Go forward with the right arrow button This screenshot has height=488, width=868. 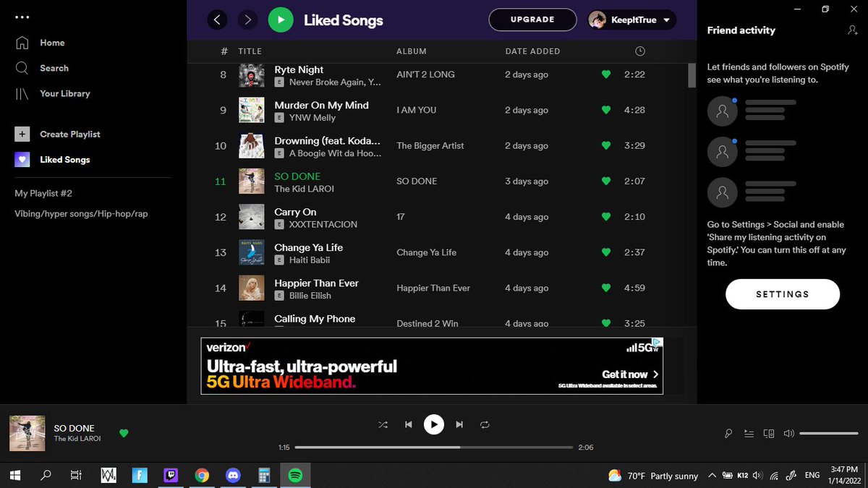[x=248, y=20]
